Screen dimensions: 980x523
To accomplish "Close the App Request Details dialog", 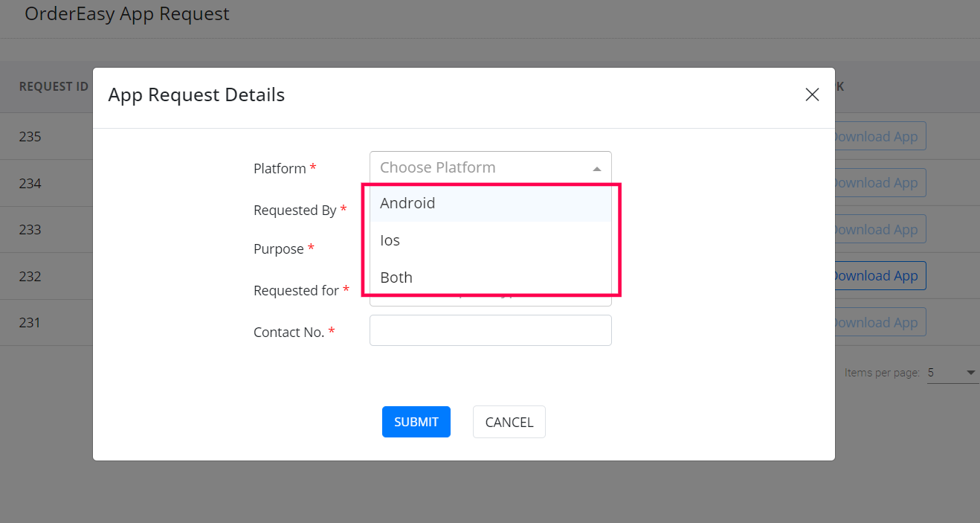I will coord(812,94).
